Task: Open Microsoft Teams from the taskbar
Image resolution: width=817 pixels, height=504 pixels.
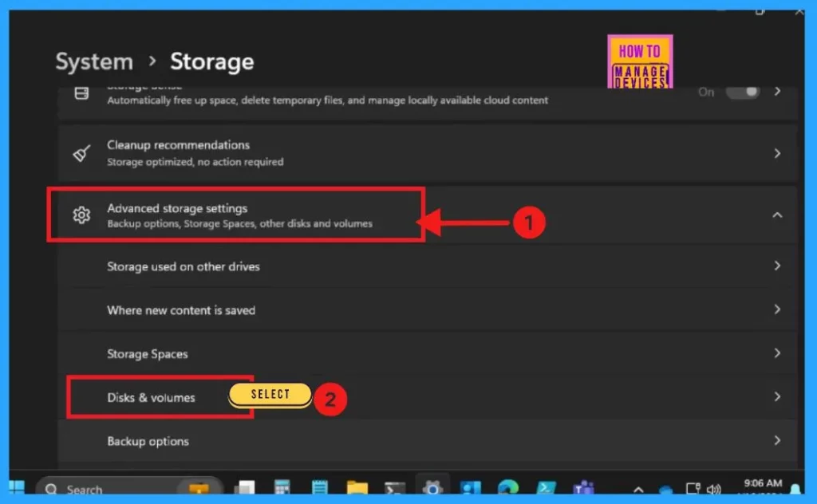Action: [x=583, y=488]
